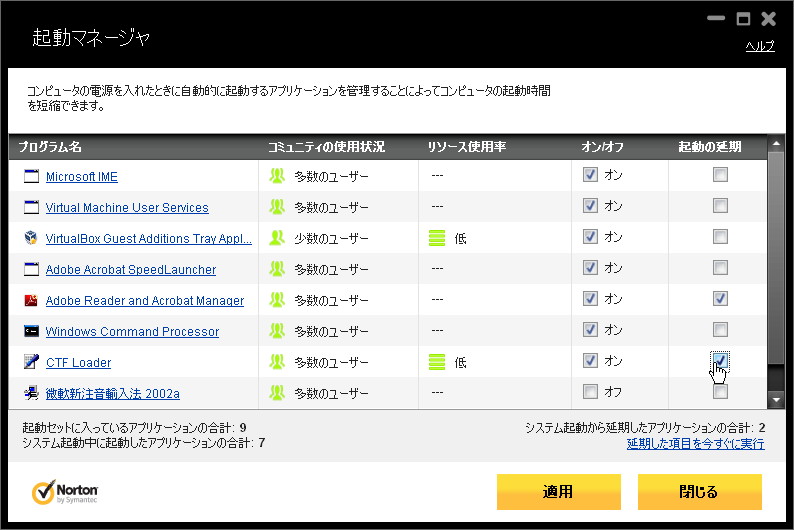Check delay start for Adobe Acrobat SpeedLauncher
Screen dimensions: 794x530
[x=720, y=268]
